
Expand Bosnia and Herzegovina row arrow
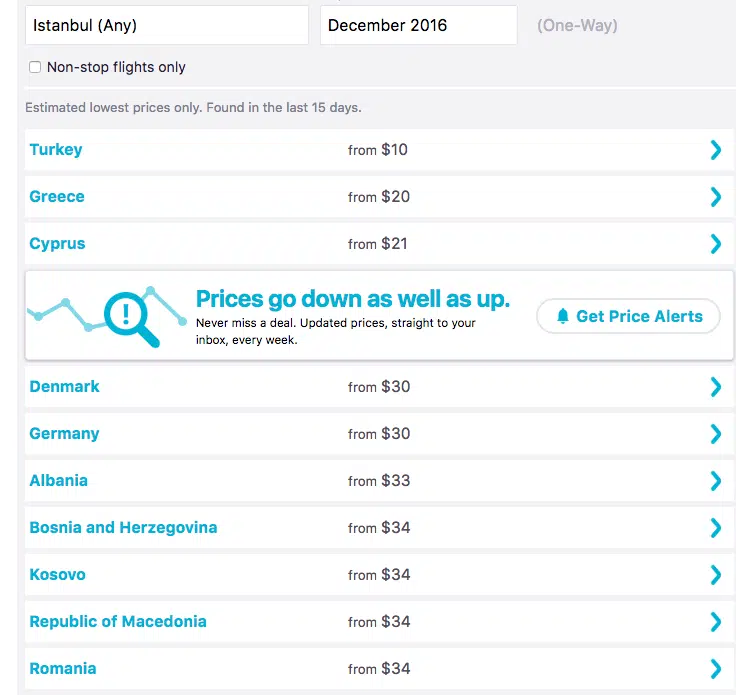pos(715,528)
